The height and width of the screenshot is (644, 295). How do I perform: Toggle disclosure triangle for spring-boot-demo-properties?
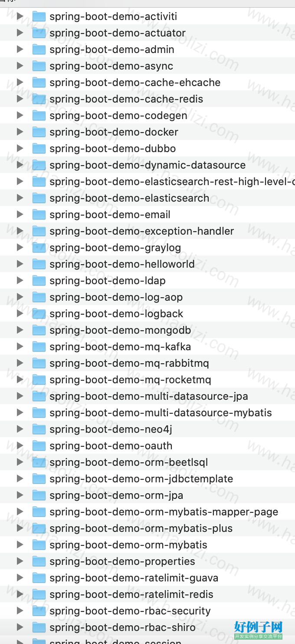tap(20, 561)
